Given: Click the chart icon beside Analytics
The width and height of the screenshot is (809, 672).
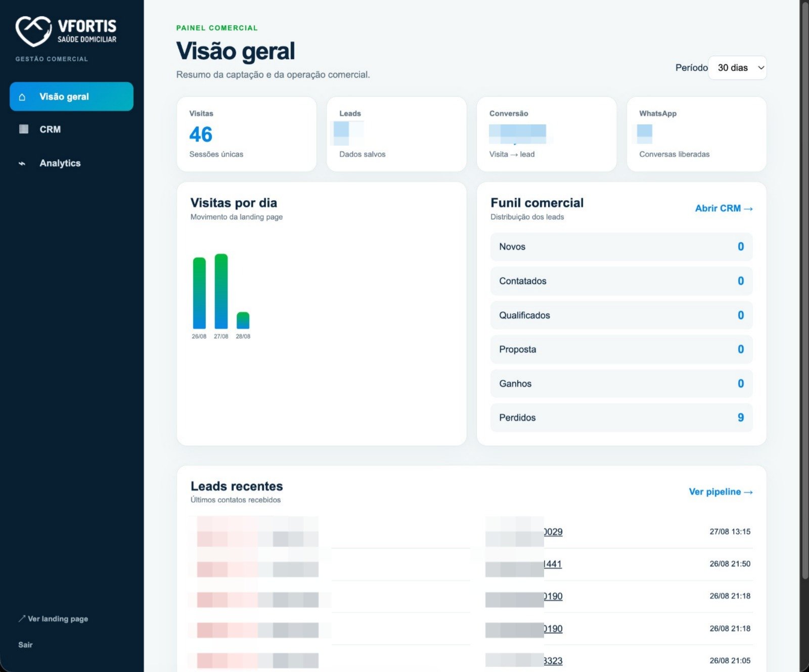Looking at the screenshot, I should 22,163.
